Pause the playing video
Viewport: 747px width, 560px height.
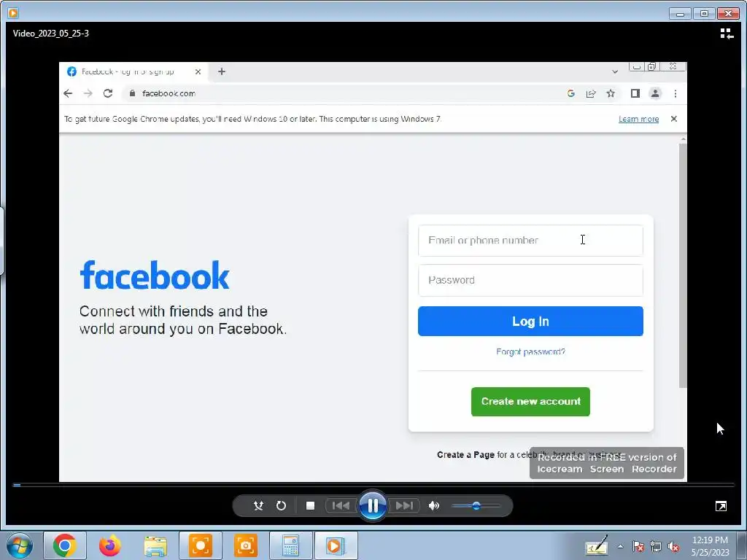coord(373,506)
